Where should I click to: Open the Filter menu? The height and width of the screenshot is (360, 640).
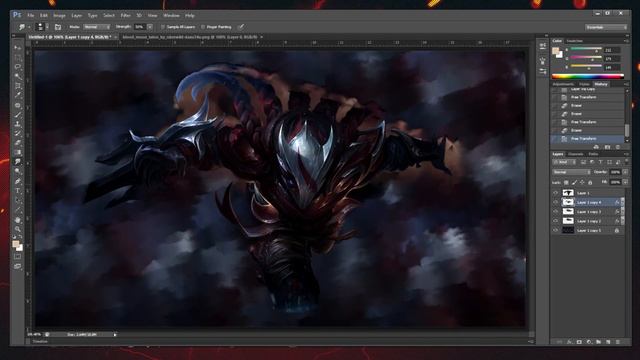[125, 16]
